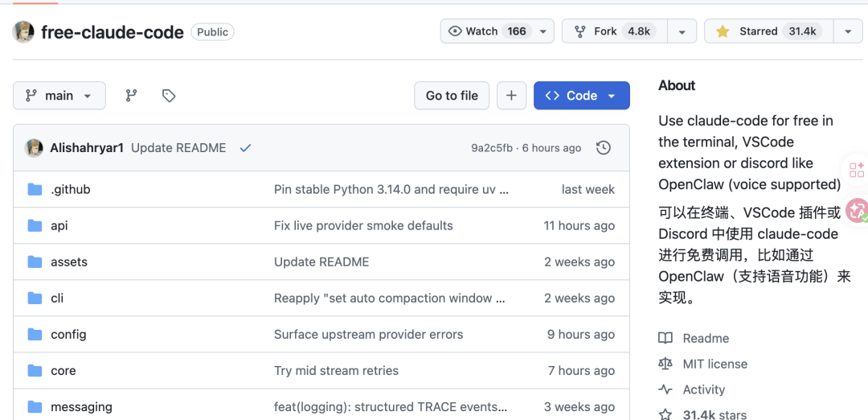Image resolution: width=868 pixels, height=420 pixels.
Task: Click the api folder icon
Action: coord(35,225)
